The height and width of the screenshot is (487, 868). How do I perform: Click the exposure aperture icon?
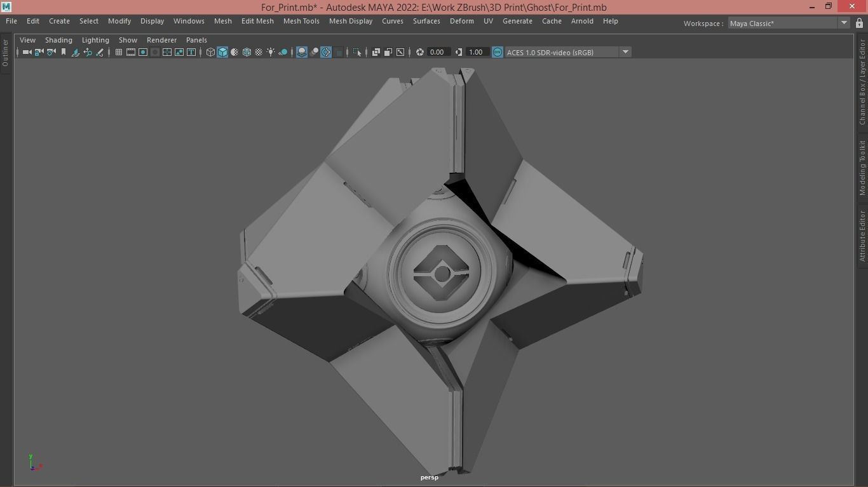pyautogui.click(x=419, y=52)
